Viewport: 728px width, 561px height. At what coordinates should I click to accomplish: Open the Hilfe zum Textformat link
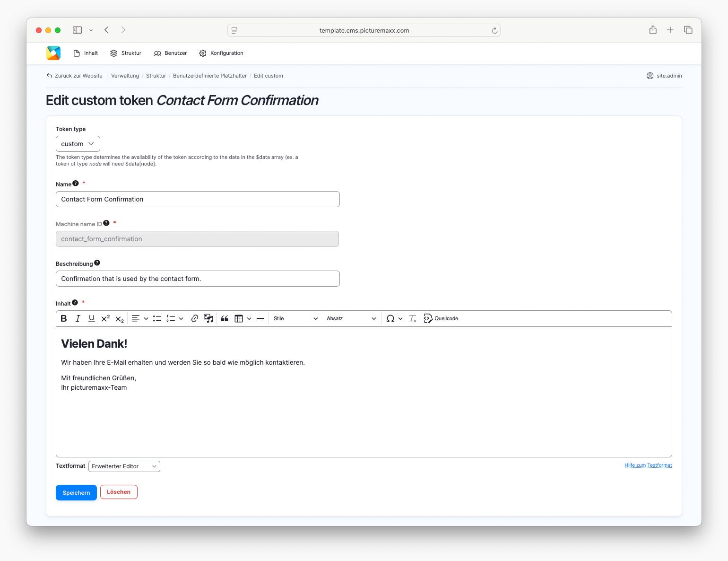click(x=648, y=465)
